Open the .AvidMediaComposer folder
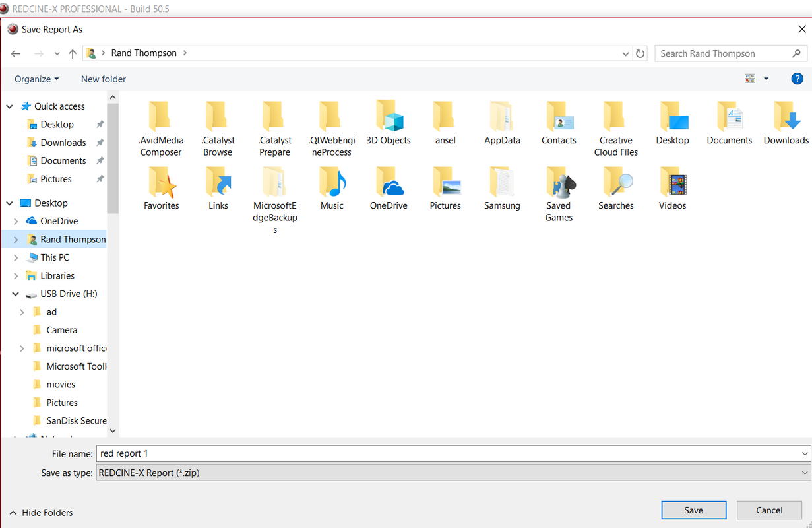 160,129
